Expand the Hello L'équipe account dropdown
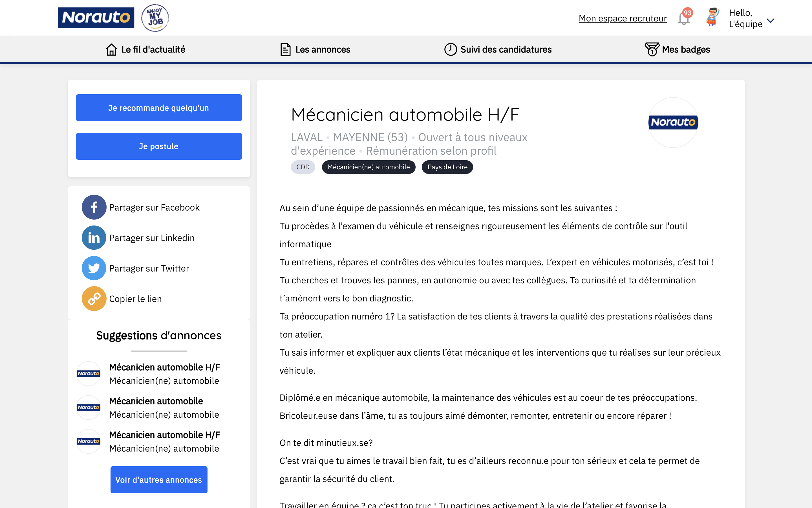This screenshot has height=508, width=812. point(770,21)
